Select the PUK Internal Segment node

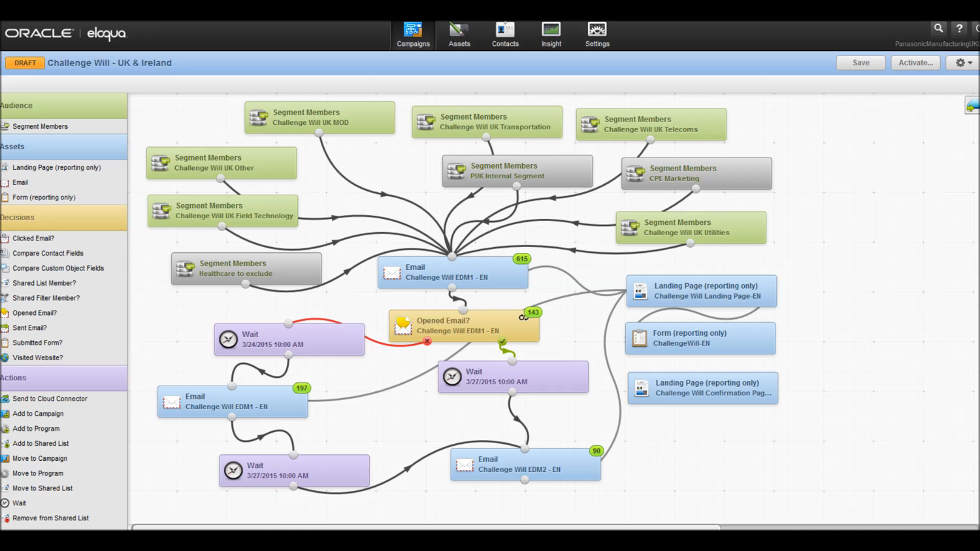pyautogui.click(x=517, y=171)
